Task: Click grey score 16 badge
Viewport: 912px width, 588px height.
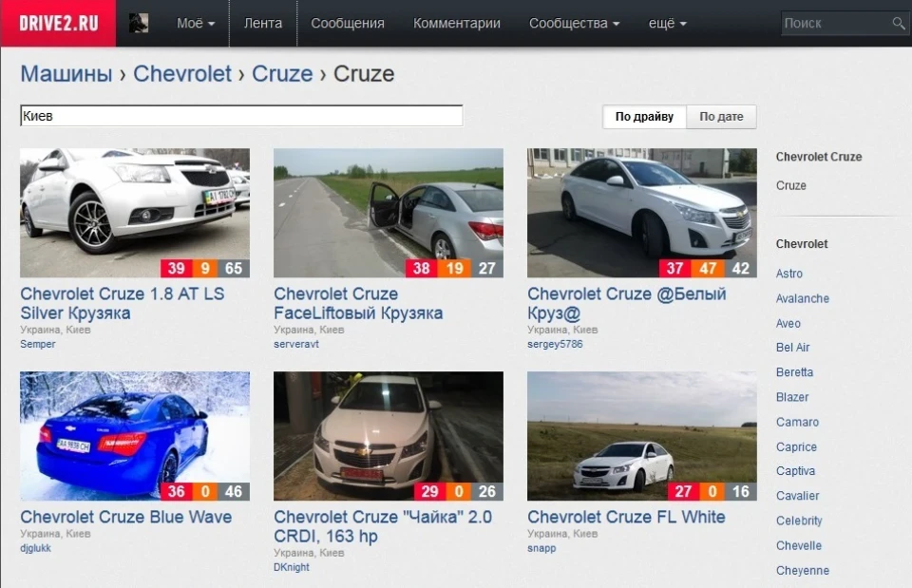Action: (741, 491)
